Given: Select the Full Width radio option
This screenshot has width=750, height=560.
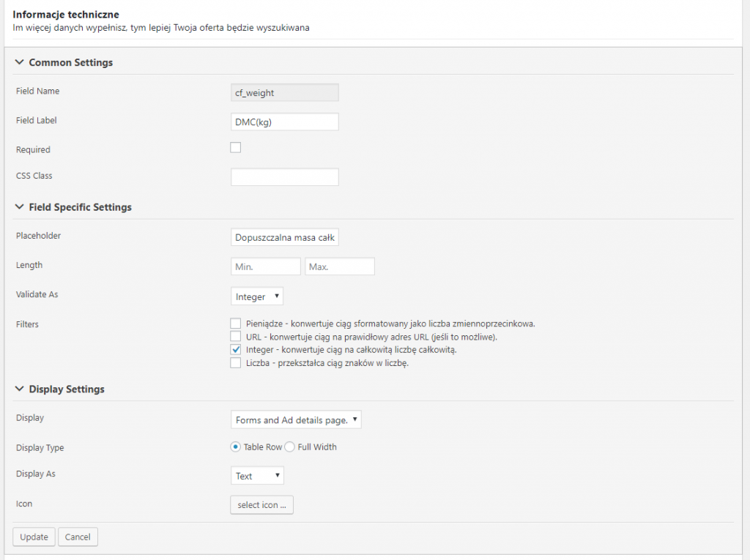Looking at the screenshot, I should 290,447.
